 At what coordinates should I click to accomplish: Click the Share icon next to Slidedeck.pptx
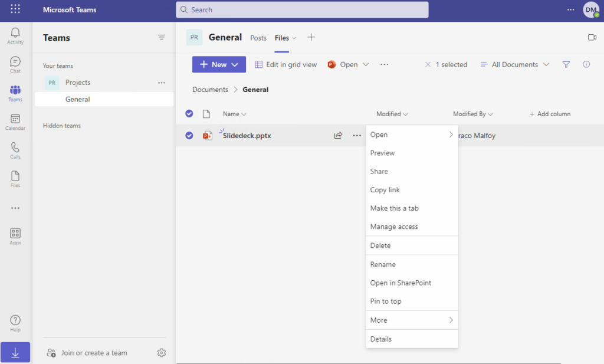click(x=338, y=135)
